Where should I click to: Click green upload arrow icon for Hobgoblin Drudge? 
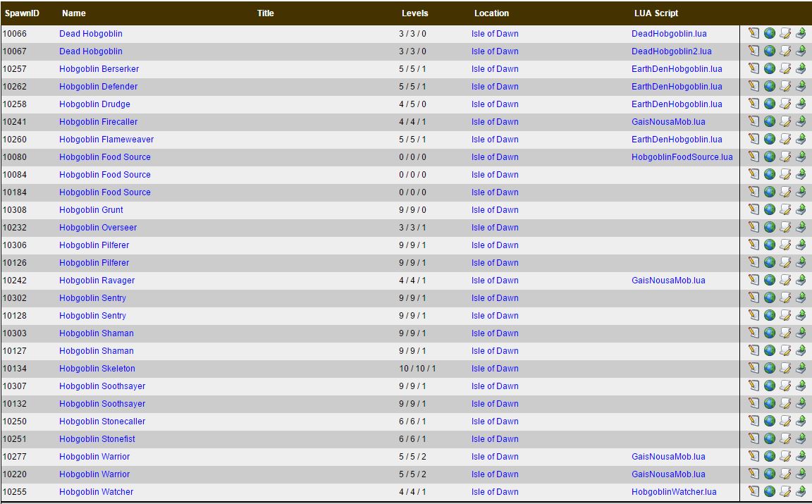(801, 104)
